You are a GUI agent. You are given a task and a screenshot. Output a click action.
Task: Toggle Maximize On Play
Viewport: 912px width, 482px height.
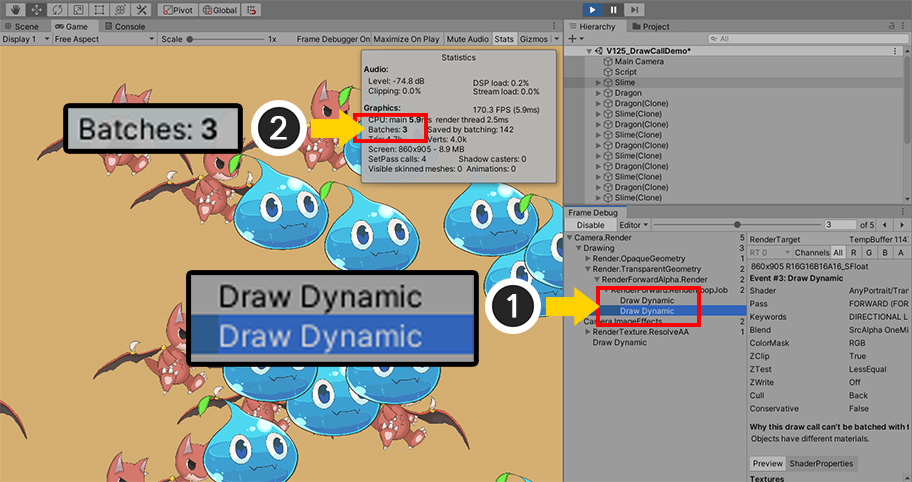(x=406, y=39)
